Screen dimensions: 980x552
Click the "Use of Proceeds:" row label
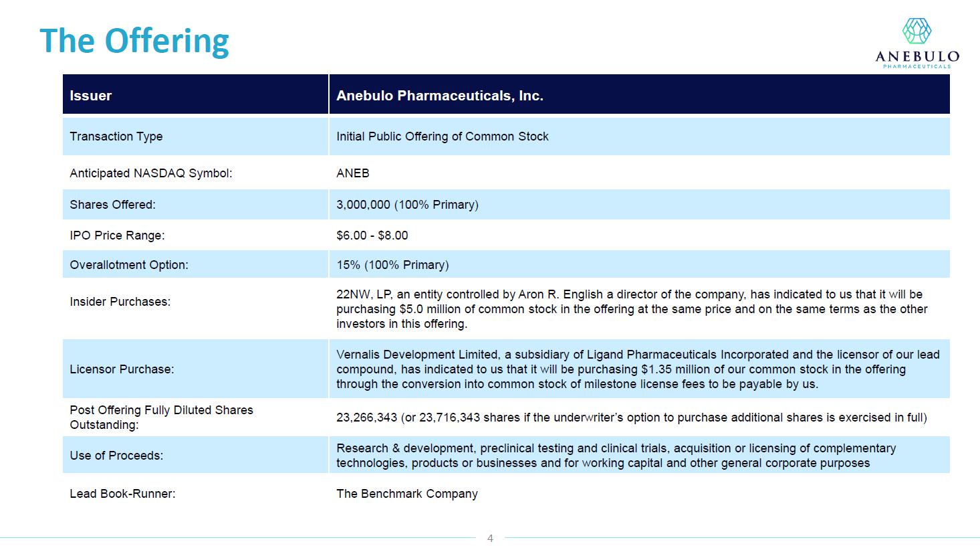pos(116,456)
